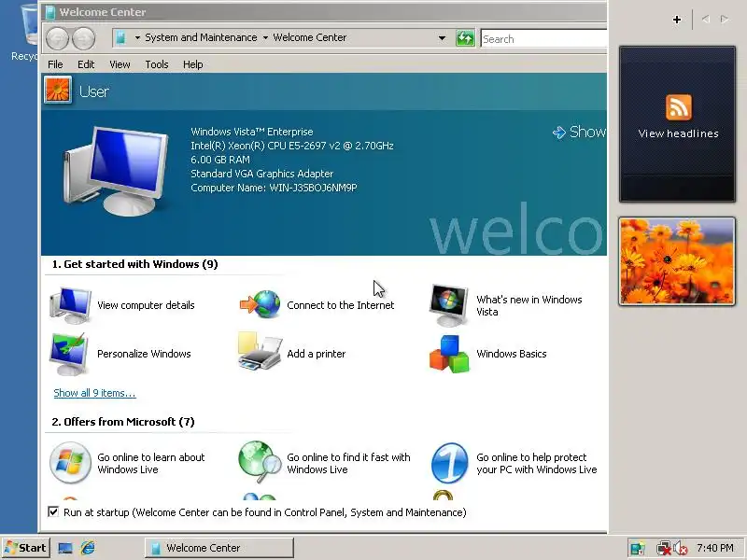This screenshot has width=747, height=560.
Task: Click the View headlines gadget text
Action: [x=678, y=133]
